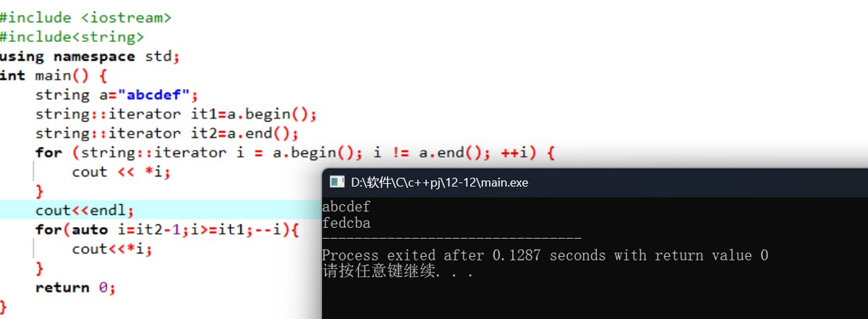Click the abcdef output line in console

click(x=346, y=208)
